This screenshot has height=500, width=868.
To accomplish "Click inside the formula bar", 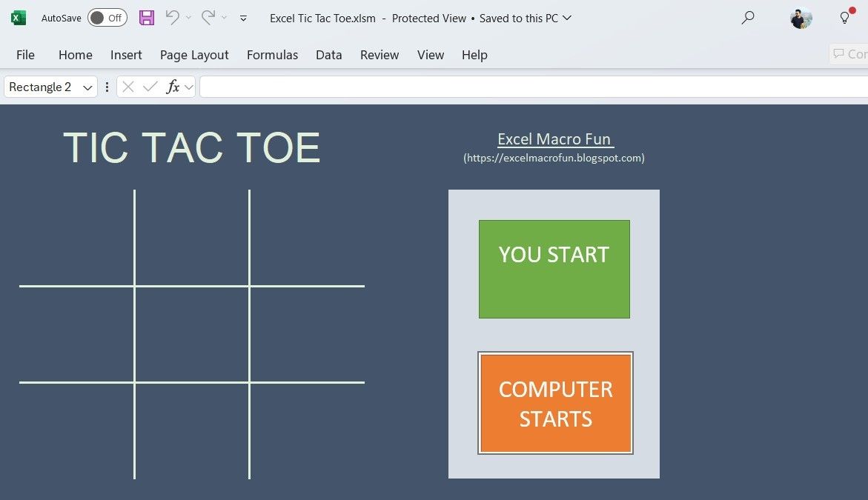I will 445,87.
